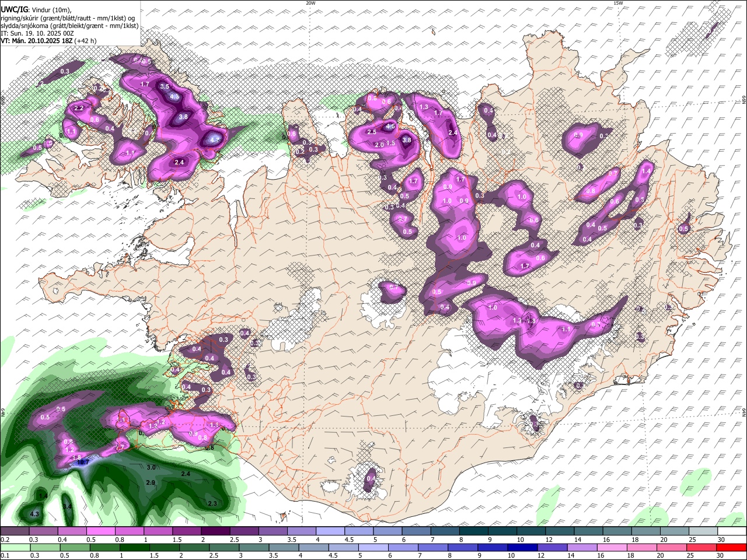Screen dimensions: 747x560
Task: Pick rain legend swatch between 1 and 1.5
Action: 134,547
